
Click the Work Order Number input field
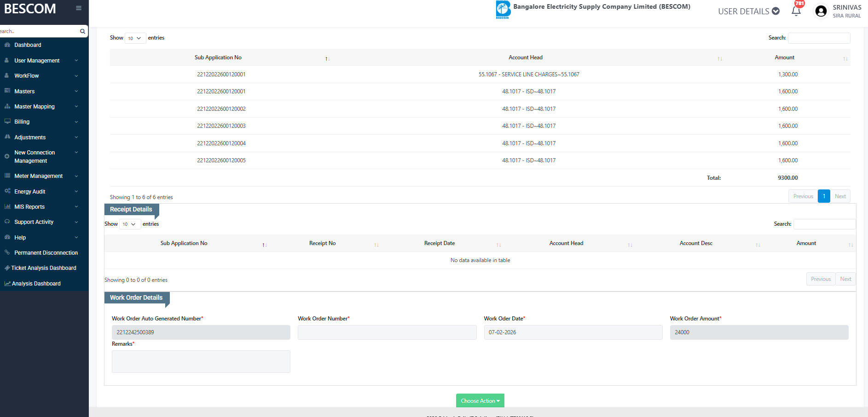pos(387,332)
